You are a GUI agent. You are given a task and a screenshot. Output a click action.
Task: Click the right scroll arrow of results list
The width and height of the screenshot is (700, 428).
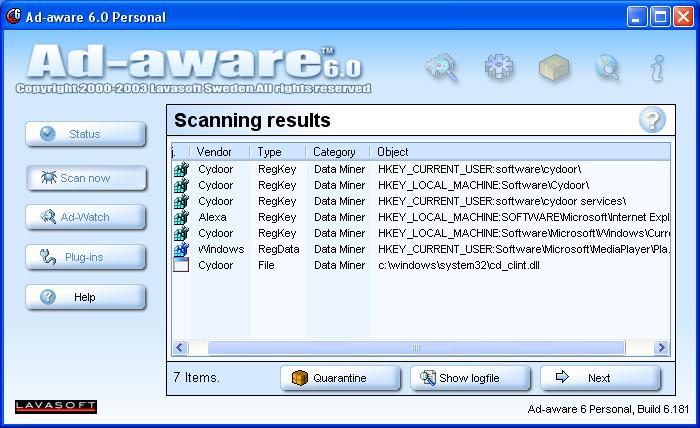pyautogui.click(x=662, y=347)
